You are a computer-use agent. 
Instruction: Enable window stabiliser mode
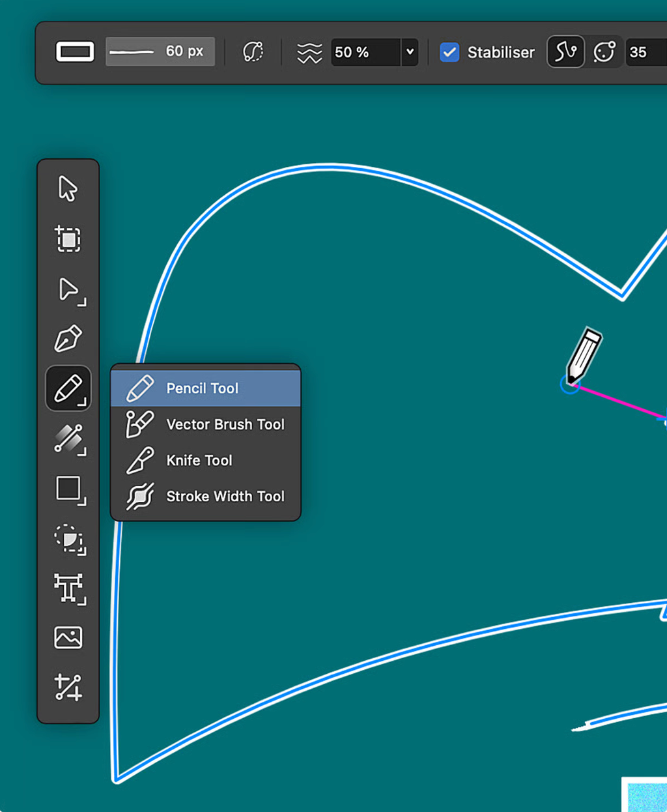tap(604, 52)
